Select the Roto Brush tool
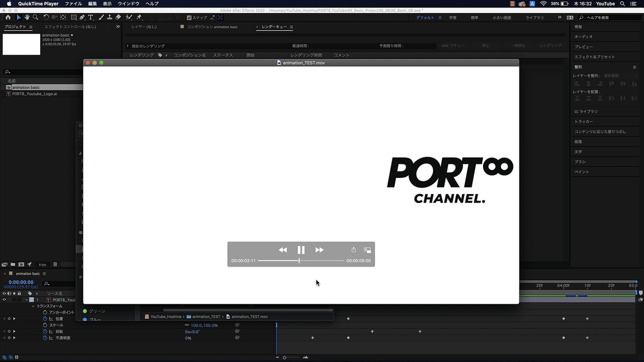 (x=129, y=17)
